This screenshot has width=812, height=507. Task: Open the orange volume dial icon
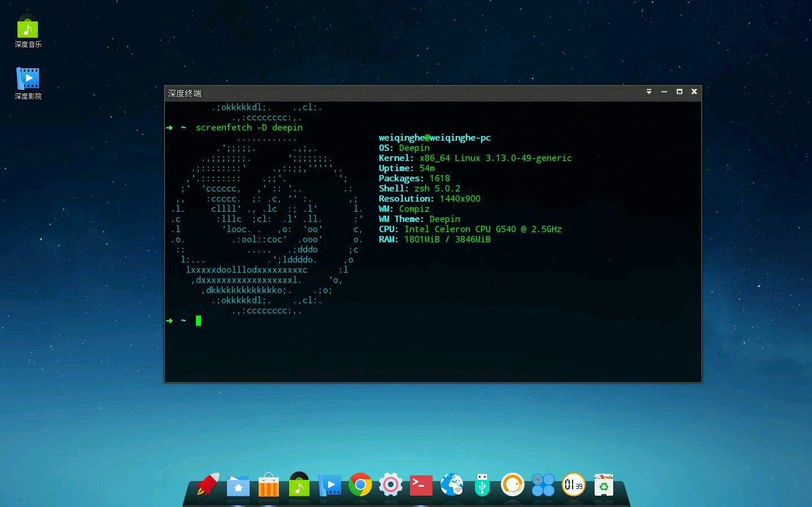(x=512, y=484)
